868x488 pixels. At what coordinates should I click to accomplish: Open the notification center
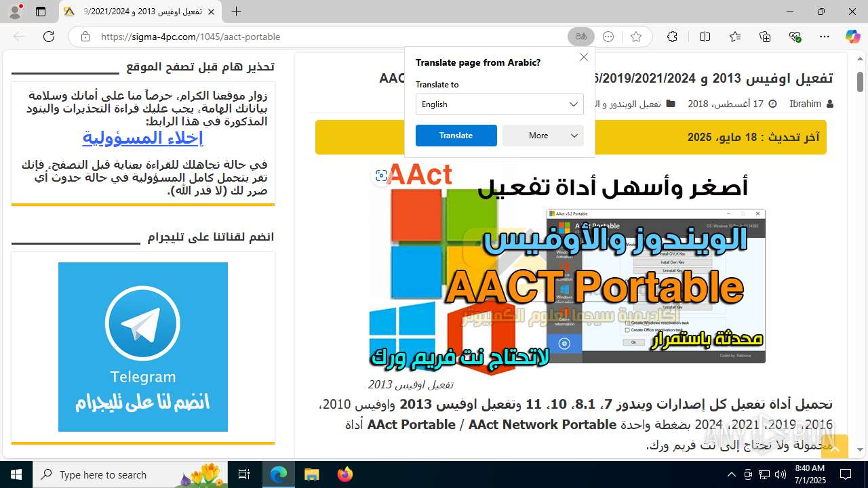846,474
